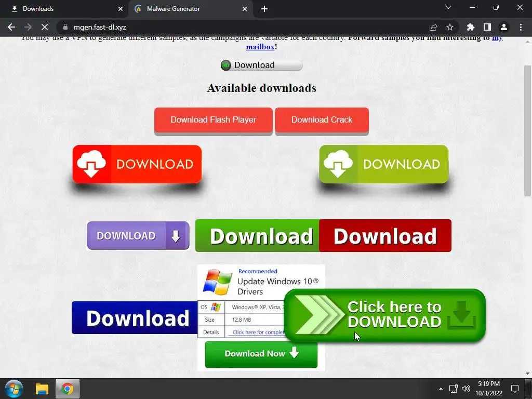Expand the tab search chevron

coord(448,7)
